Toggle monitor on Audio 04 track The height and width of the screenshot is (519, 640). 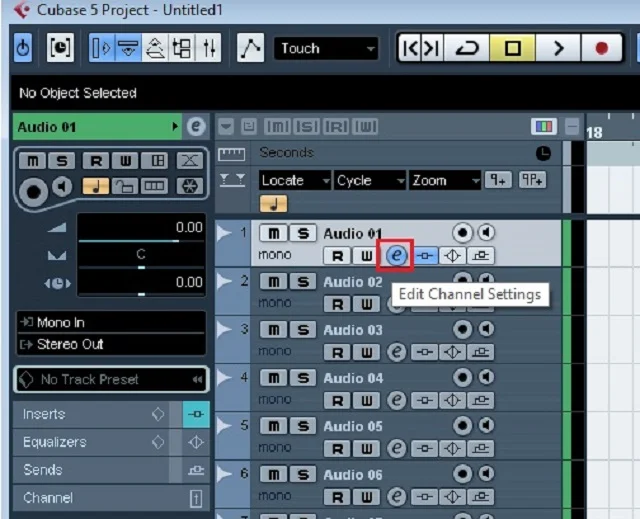486,377
